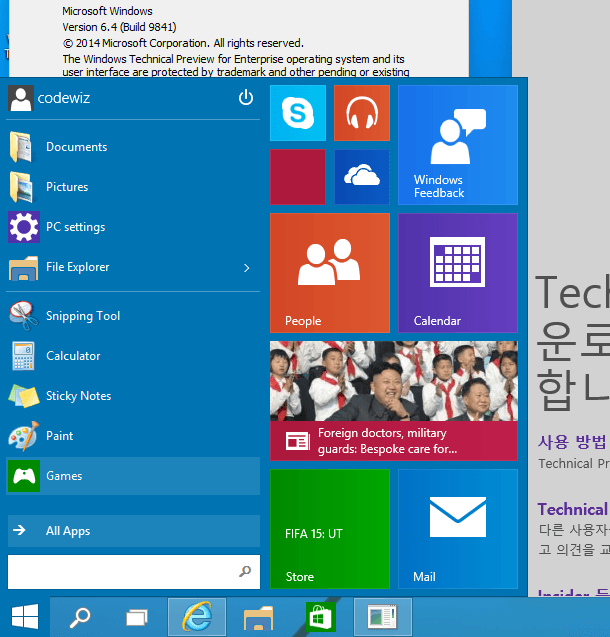Viewport: 610px width, 637px height.
Task: Expand the File Explorer jump list arrow
Action: (x=247, y=267)
